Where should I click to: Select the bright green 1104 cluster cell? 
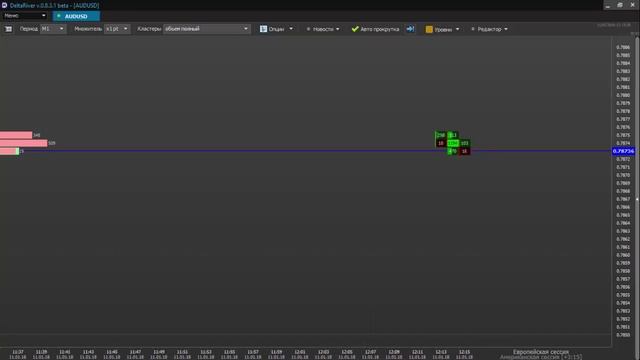[x=453, y=143]
